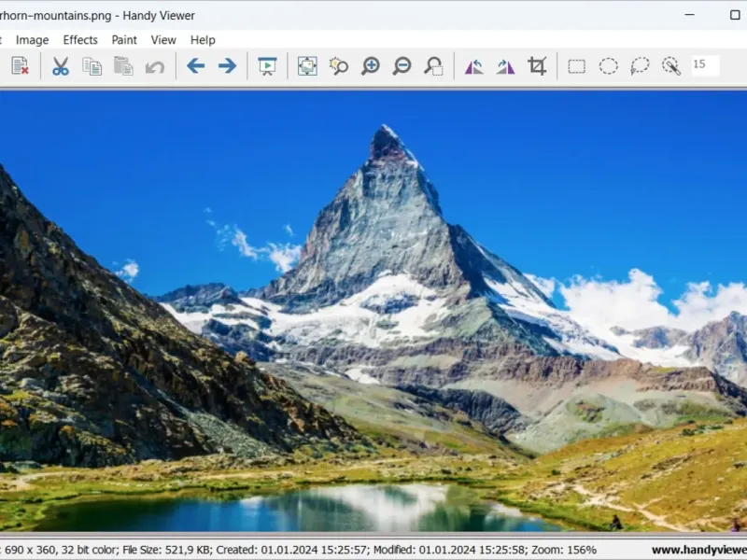The height and width of the screenshot is (560, 747).
Task: Open the View menu
Action: (x=163, y=40)
